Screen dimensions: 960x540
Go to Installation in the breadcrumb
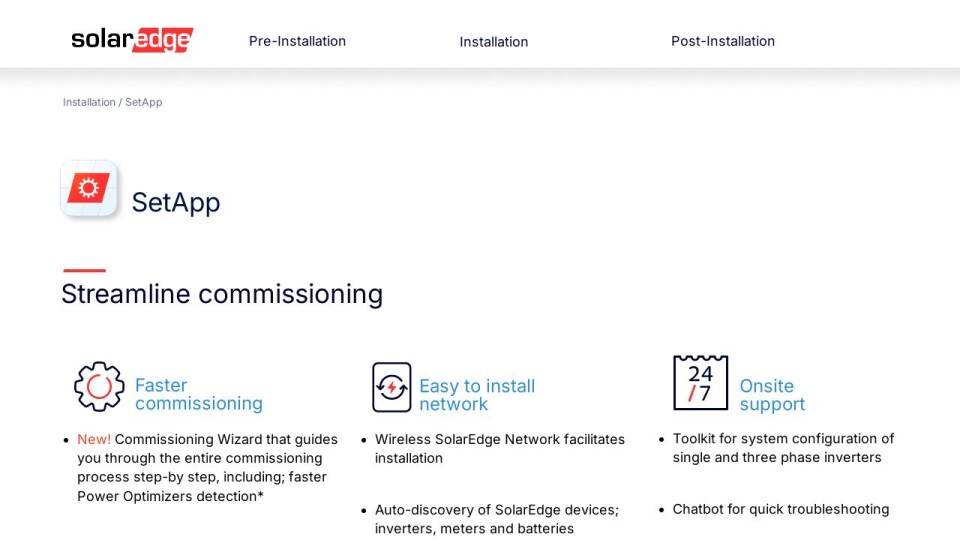[x=89, y=102]
